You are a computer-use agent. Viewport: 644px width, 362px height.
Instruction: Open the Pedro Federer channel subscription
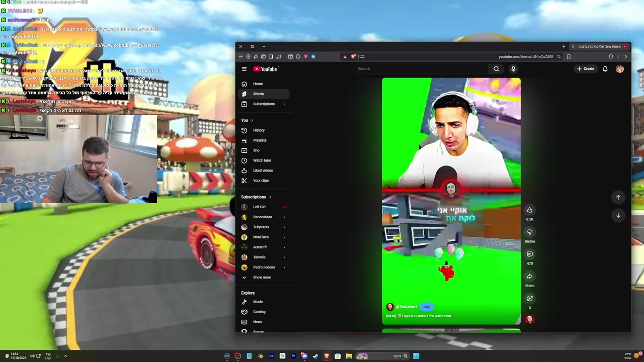click(264, 267)
